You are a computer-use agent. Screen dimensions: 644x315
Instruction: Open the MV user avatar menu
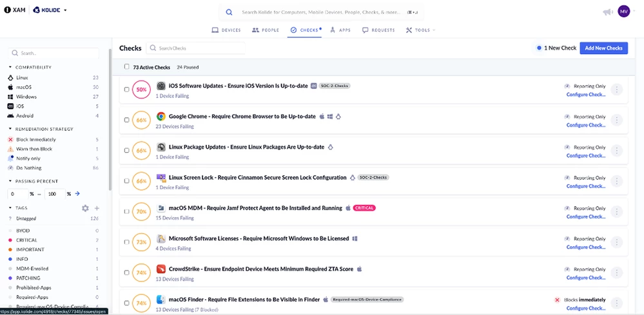tap(623, 12)
